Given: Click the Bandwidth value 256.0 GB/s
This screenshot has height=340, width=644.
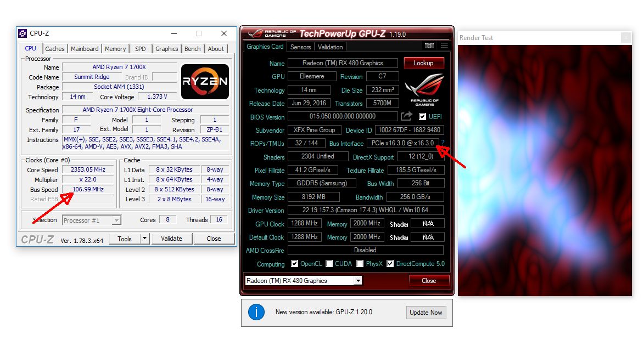Looking at the screenshot, I should pyautogui.click(x=415, y=197).
